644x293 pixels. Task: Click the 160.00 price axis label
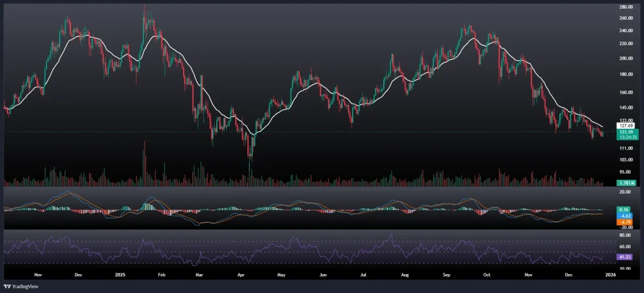pos(625,92)
